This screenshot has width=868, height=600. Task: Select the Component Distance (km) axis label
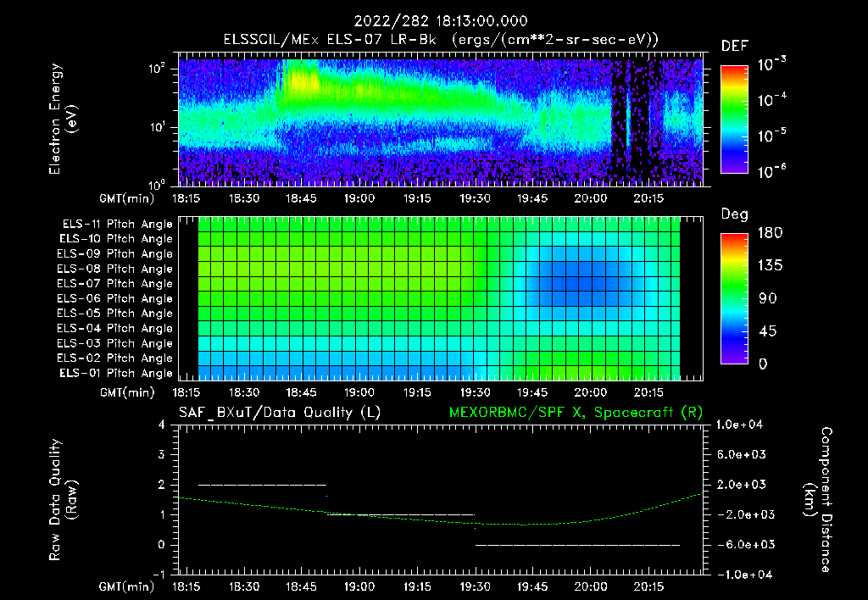818,500
